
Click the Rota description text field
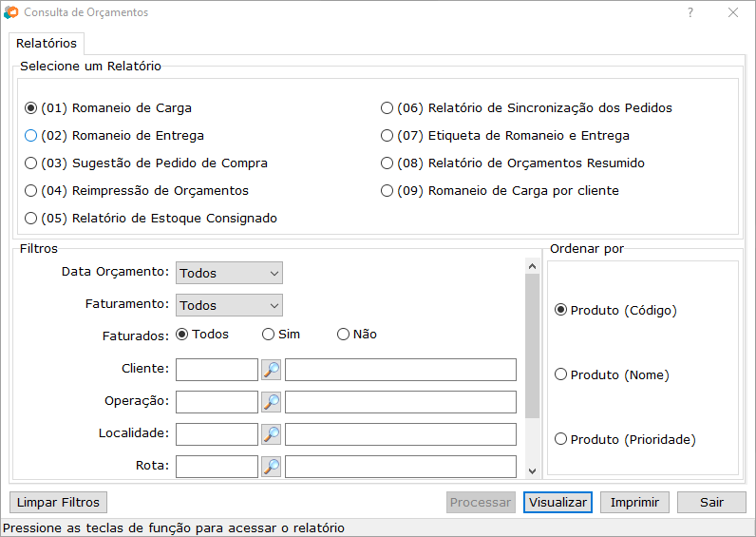(x=400, y=467)
